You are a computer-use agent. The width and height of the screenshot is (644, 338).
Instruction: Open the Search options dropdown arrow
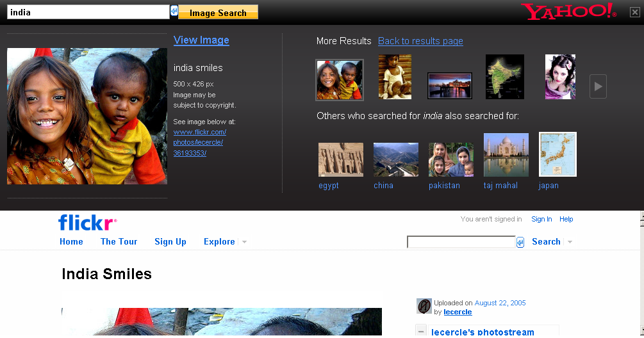tap(570, 242)
